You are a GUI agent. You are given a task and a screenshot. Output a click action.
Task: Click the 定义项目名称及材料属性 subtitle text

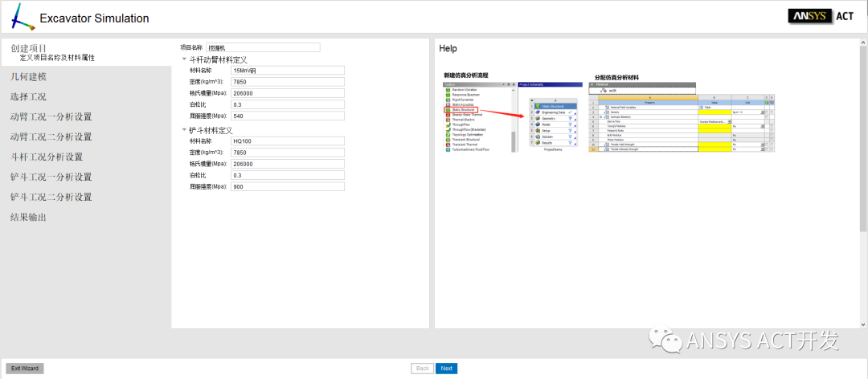[57, 58]
